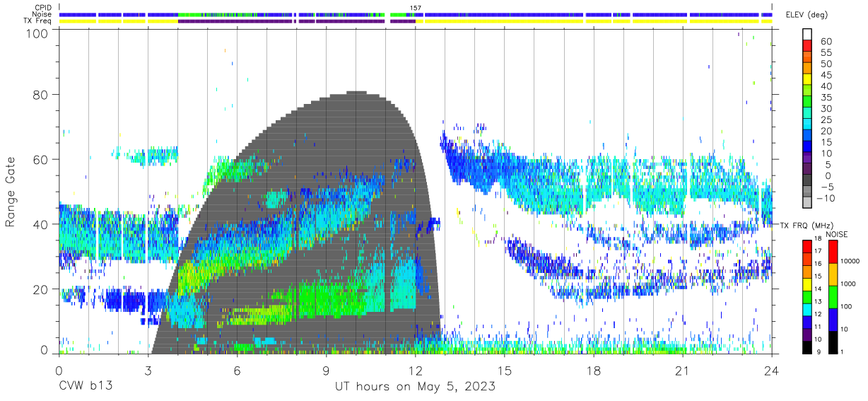Click the "35" label on the ELEV colorbar
The height and width of the screenshot is (401, 868).
826,97
